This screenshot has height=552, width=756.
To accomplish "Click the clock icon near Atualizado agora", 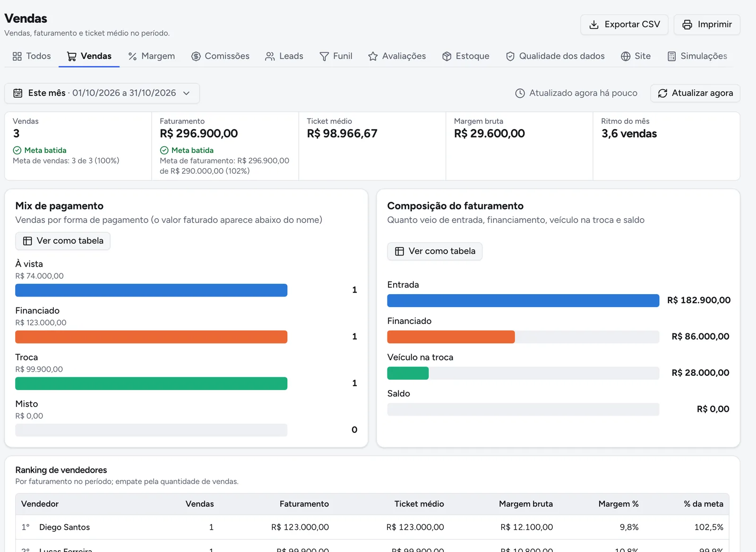I will tap(520, 93).
